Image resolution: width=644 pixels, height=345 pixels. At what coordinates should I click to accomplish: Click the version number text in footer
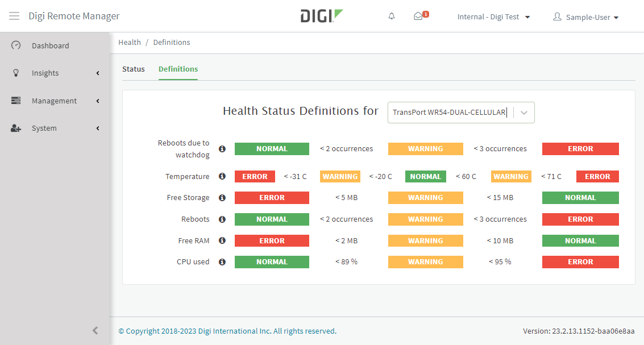click(579, 331)
